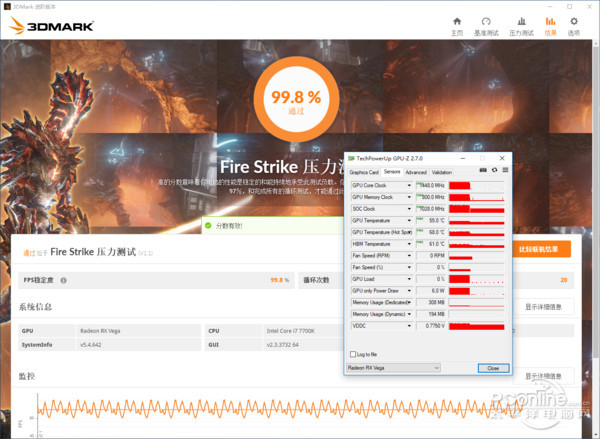This screenshot has height=439, width=600.
Task: Click the 99.8 % FPS stability value
Action: [279, 280]
